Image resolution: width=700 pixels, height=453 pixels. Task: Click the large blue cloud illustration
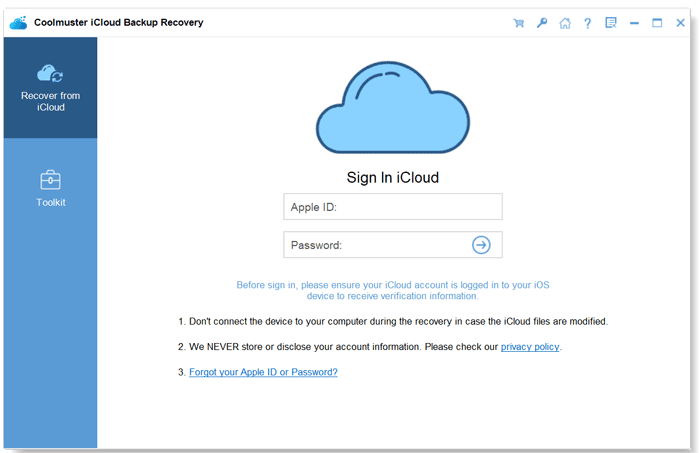(393, 108)
